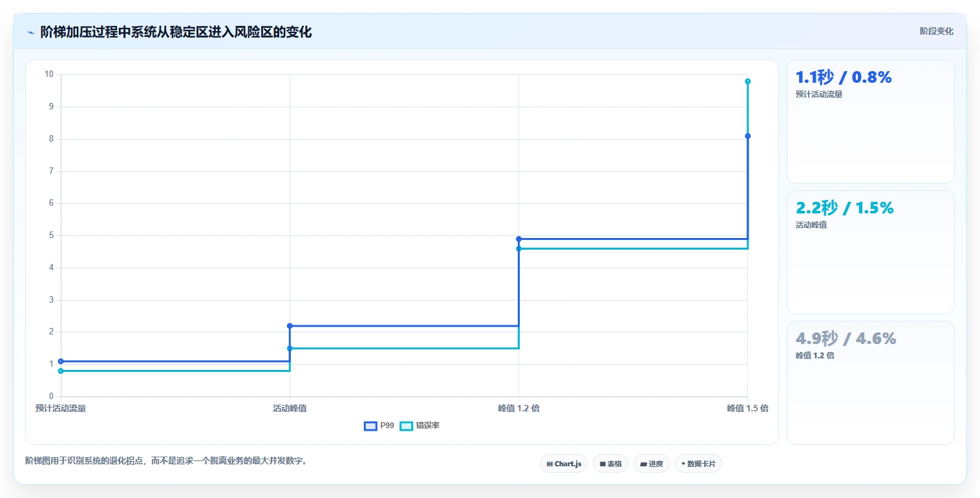Select the 表格 chip
Screen dimensions: 980x498
(610, 464)
